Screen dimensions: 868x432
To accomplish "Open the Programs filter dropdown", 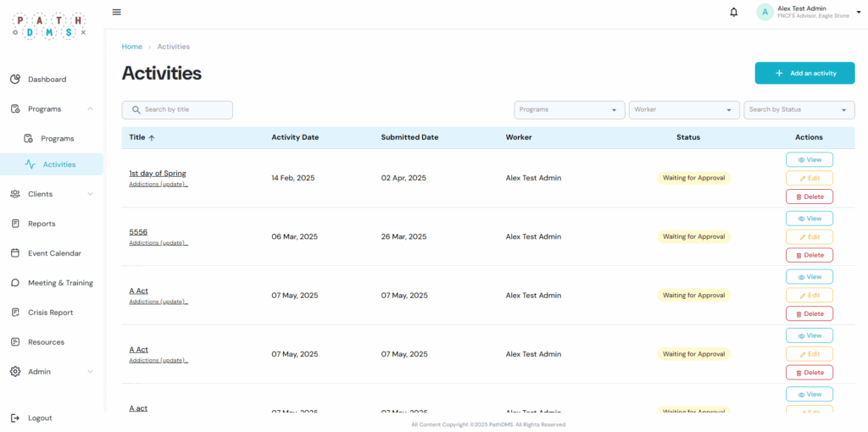I will pos(569,109).
